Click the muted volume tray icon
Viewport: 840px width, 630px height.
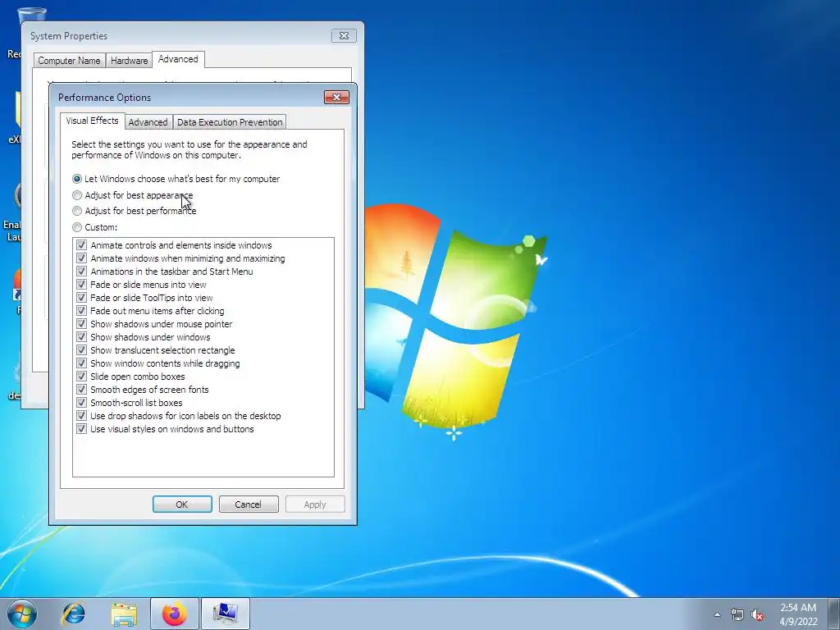pyautogui.click(x=757, y=615)
